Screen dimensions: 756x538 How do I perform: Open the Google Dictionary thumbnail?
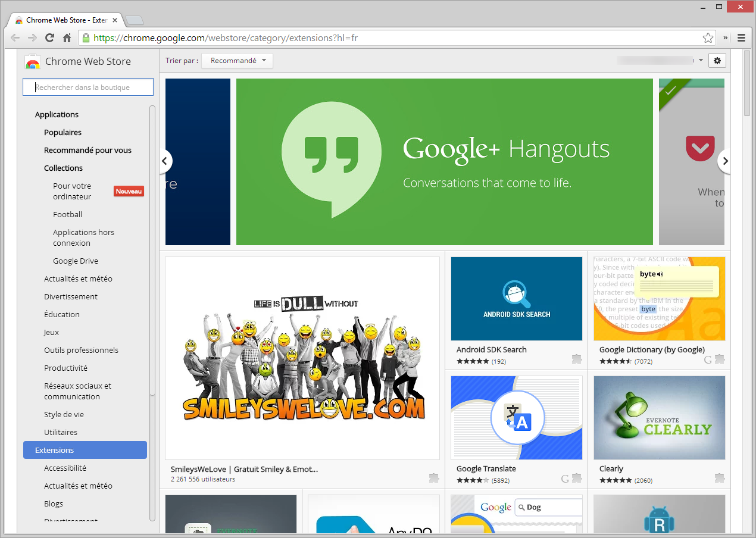[660, 299]
